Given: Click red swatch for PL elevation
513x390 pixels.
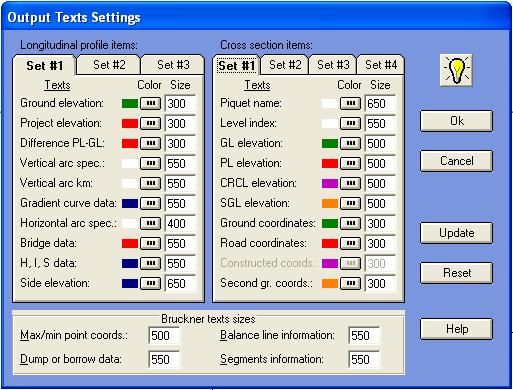Looking at the screenshot, I should [330, 164].
